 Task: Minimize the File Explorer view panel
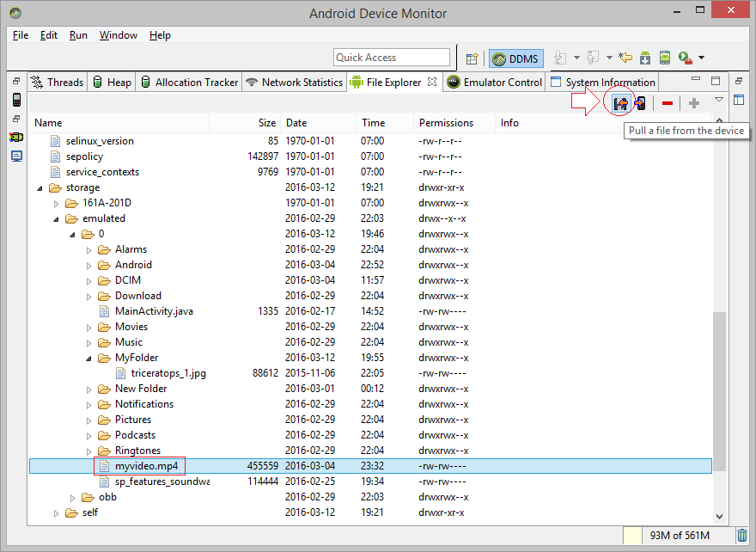coord(696,78)
